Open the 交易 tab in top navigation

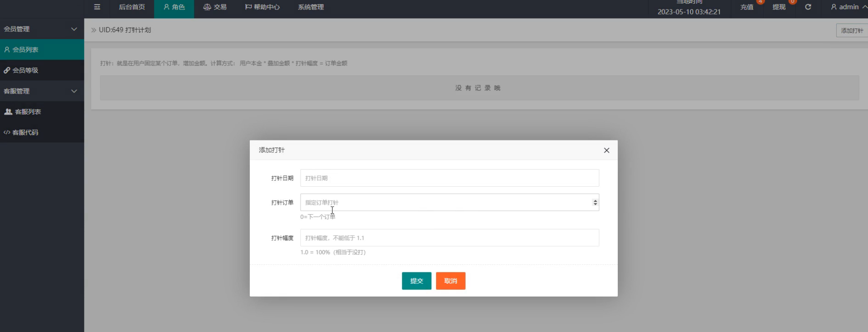pos(215,7)
